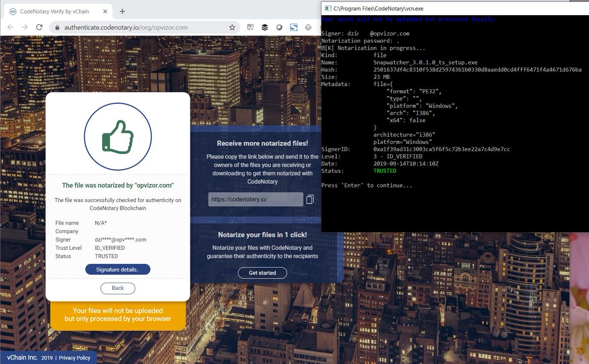Click the TRUSTED status value on card
Image resolution: width=589 pixels, height=364 pixels.
pyautogui.click(x=107, y=256)
